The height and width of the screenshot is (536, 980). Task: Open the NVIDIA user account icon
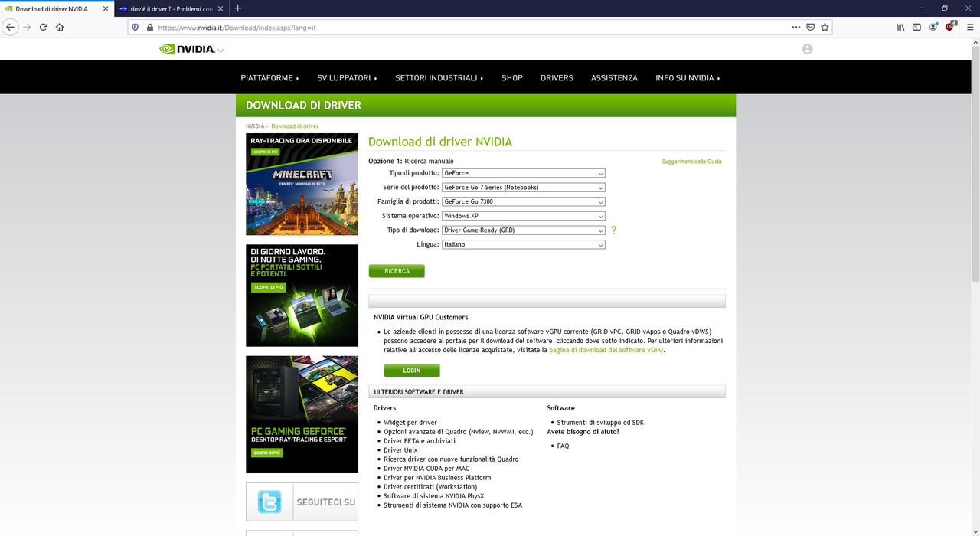(807, 49)
